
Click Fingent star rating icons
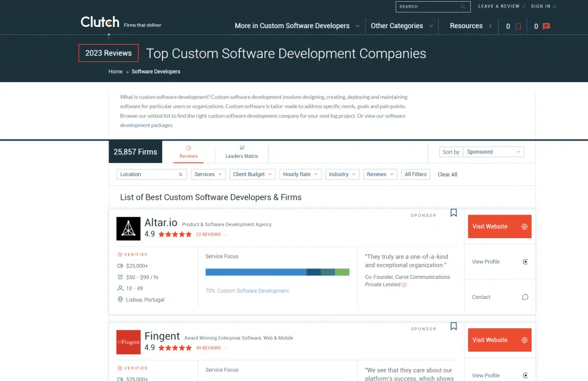pos(175,348)
